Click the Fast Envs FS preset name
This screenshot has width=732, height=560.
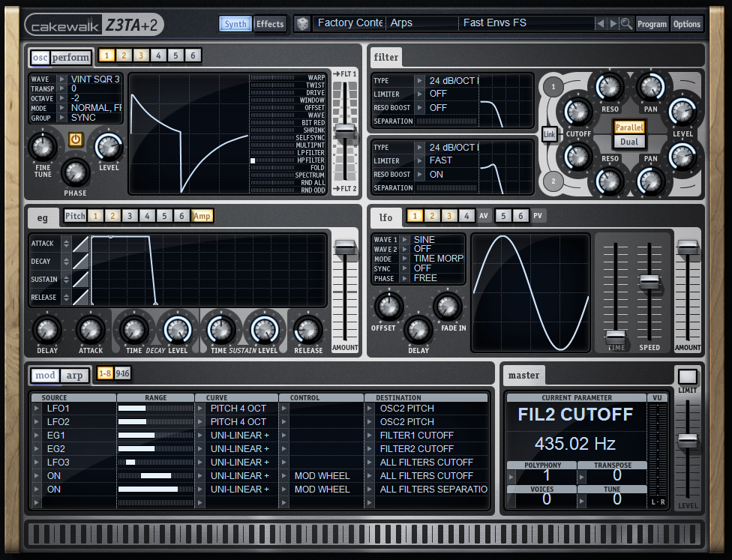tap(494, 23)
